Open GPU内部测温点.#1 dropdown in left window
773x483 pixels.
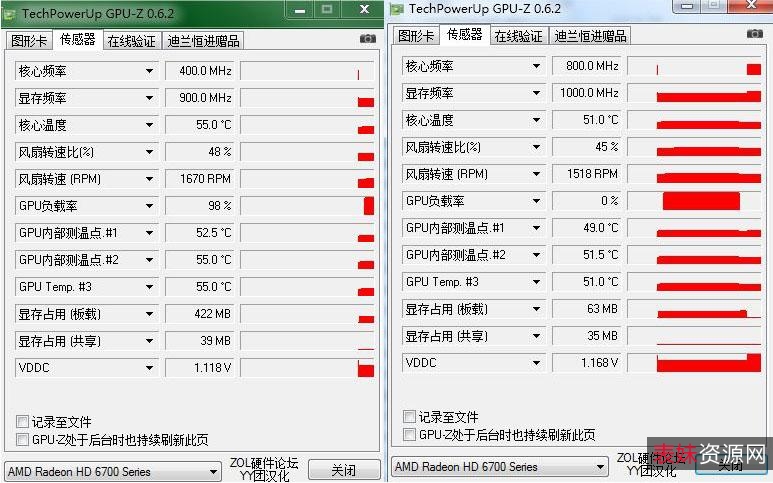pyautogui.click(x=86, y=233)
